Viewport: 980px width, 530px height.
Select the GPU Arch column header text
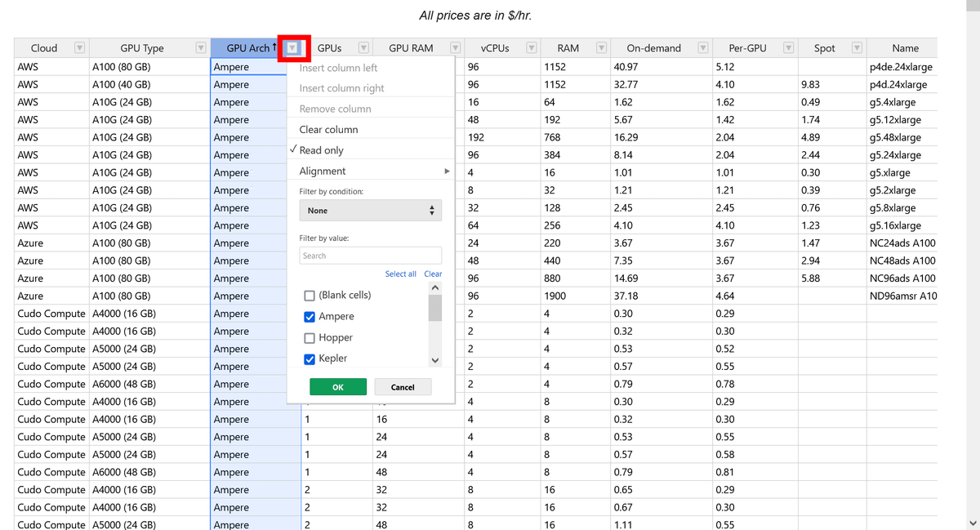pos(247,48)
